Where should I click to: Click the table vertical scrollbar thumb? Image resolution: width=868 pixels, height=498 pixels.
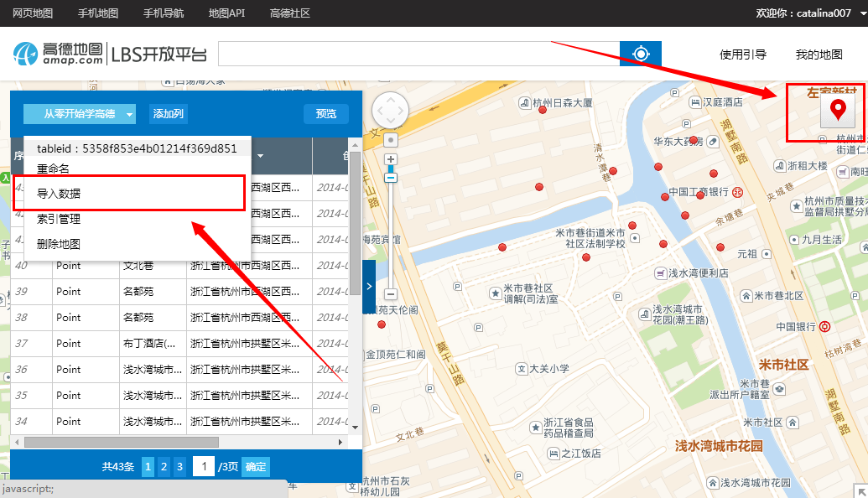[355, 224]
